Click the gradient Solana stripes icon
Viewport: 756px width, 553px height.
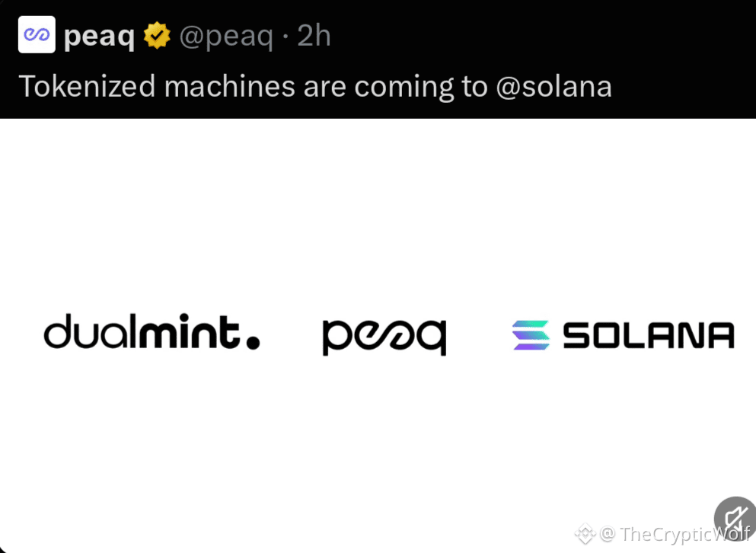tap(531, 335)
